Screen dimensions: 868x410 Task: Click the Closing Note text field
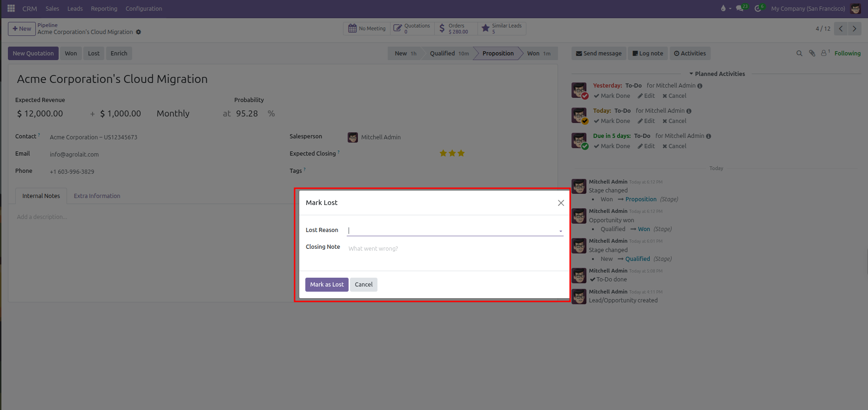point(455,249)
